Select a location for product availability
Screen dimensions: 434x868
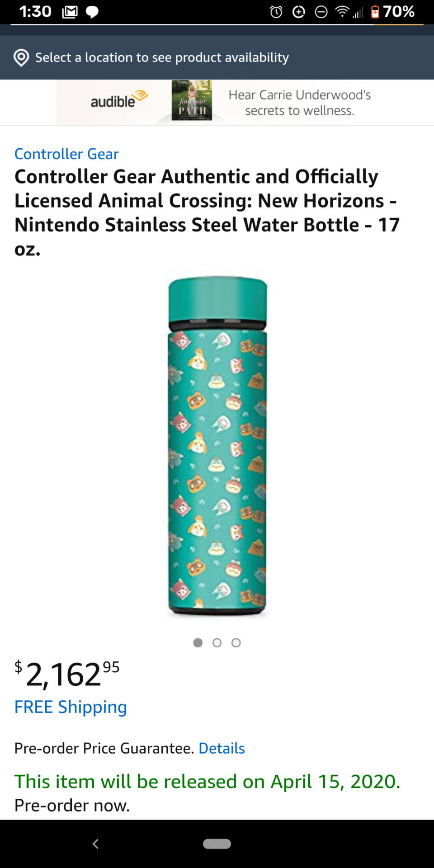click(x=162, y=58)
